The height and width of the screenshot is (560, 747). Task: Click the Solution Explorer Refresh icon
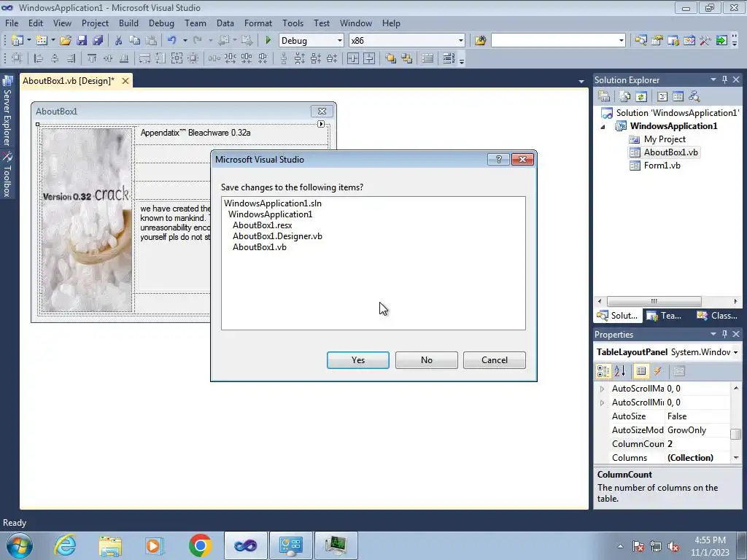[641, 97]
